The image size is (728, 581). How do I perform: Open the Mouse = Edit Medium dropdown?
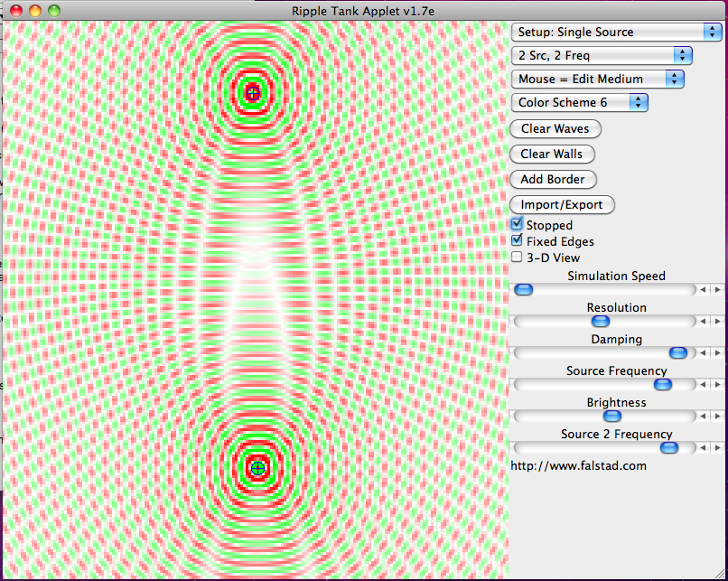(598, 79)
